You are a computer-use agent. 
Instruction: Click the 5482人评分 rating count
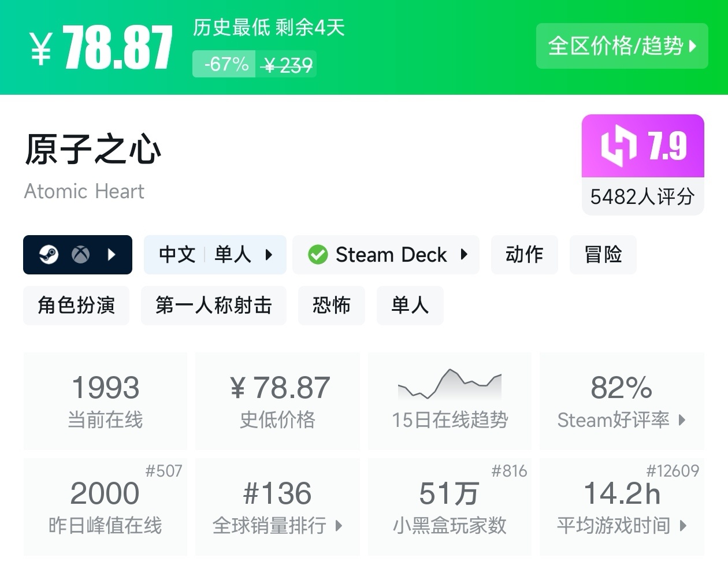[642, 196]
